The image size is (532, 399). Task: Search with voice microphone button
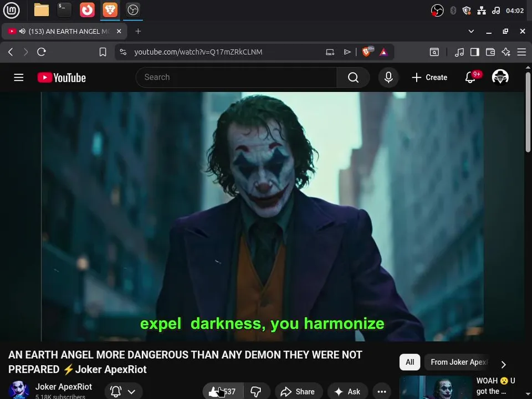point(388,78)
